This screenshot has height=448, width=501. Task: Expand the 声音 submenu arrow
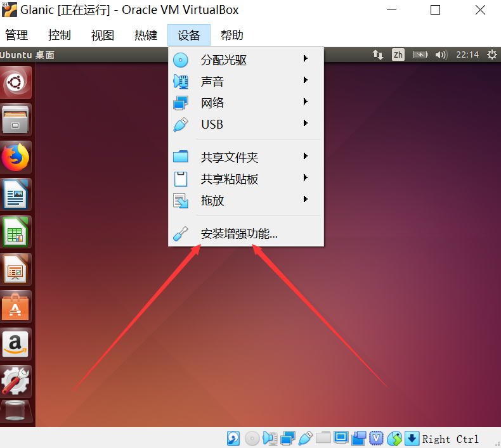[x=306, y=80]
